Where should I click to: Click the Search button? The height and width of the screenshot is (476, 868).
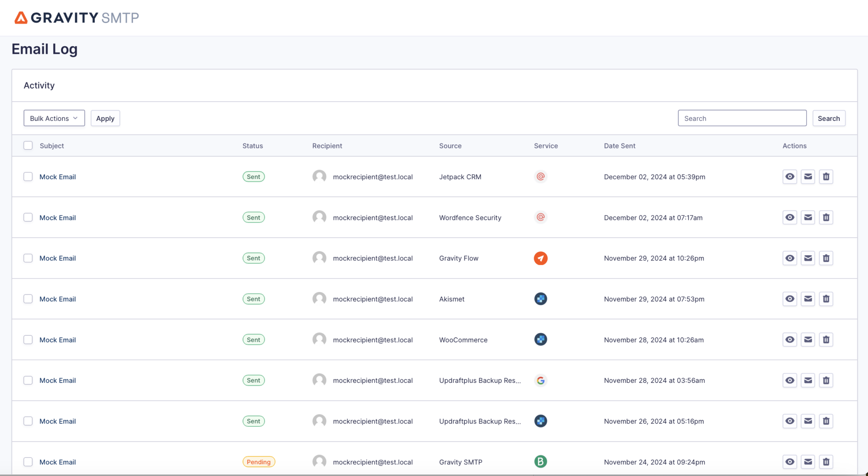[828, 118]
